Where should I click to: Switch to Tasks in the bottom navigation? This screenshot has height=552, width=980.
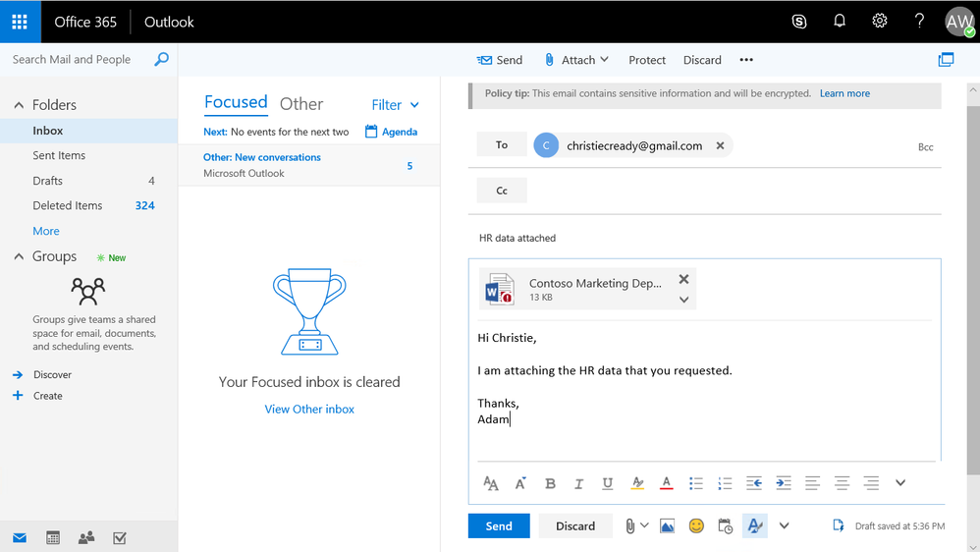[120, 537]
